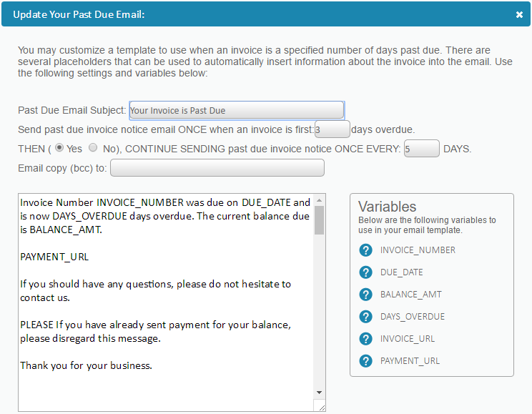Click help icon for PAYMENT_URL variable
The height and width of the screenshot is (414, 532).
[x=366, y=361]
